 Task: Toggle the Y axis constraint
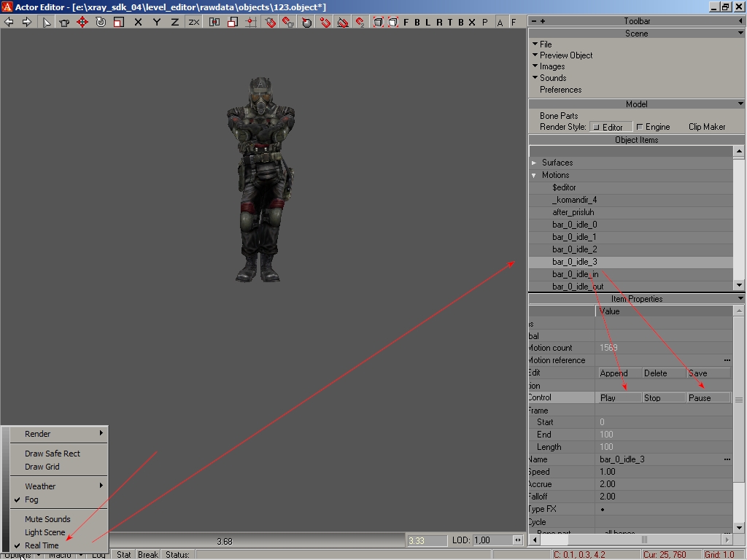point(156,22)
